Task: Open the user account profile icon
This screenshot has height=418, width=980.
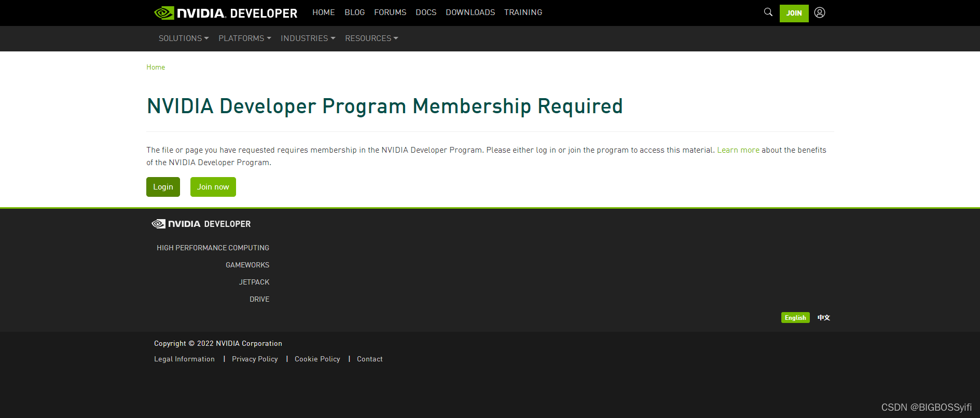Action: point(820,12)
